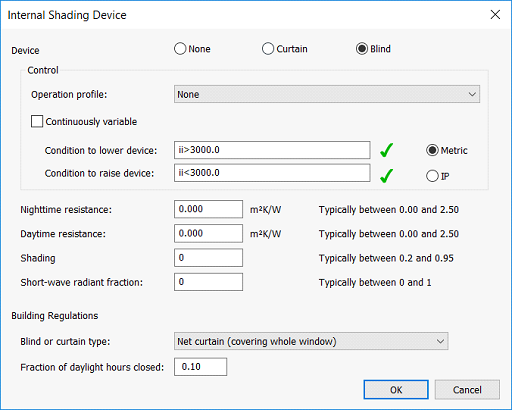513x411 pixels.
Task: Click the Fraction of daylight hours closed field
Action: point(200,367)
